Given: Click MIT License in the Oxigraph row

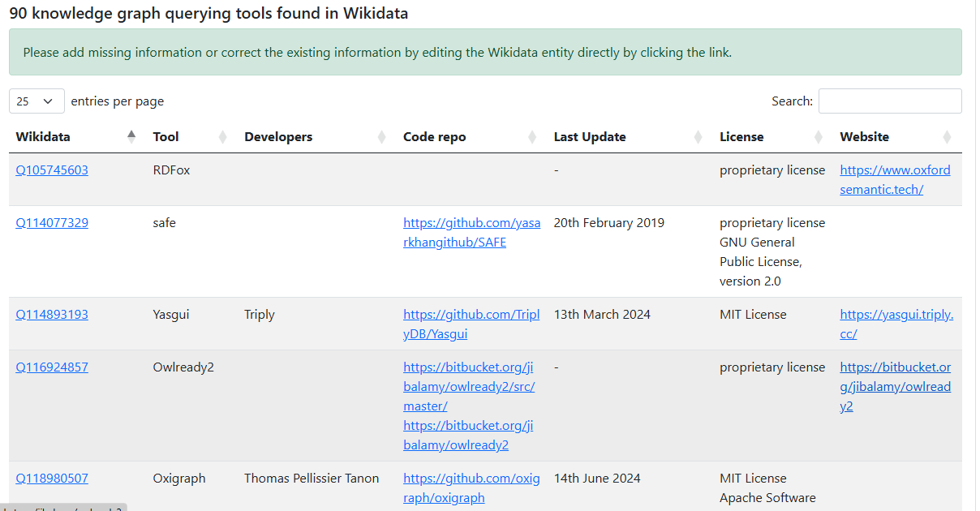Looking at the screenshot, I should (x=753, y=479).
